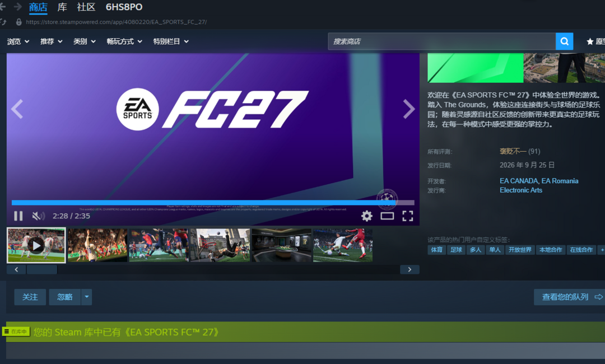
Task: Click the 足球 tag
Action: (456, 250)
